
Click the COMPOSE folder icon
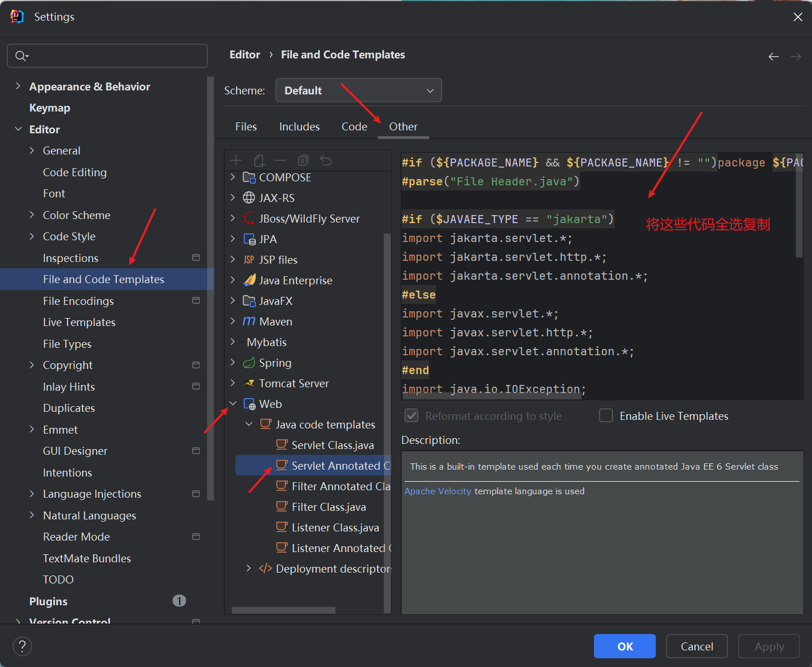click(249, 177)
